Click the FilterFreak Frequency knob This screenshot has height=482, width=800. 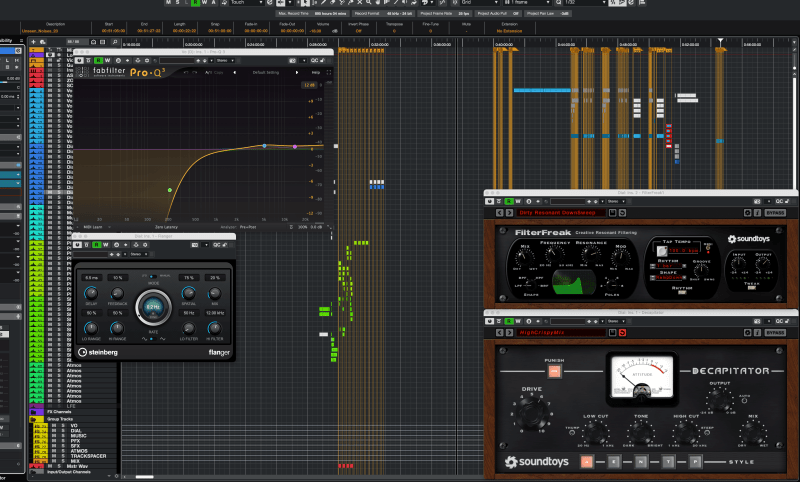click(x=555, y=255)
